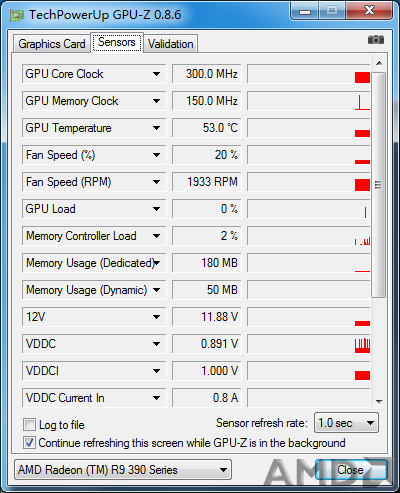Click the GPU Core Clock value field
This screenshot has width=400, height=493.
pyautogui.click(x=206, y=74)
